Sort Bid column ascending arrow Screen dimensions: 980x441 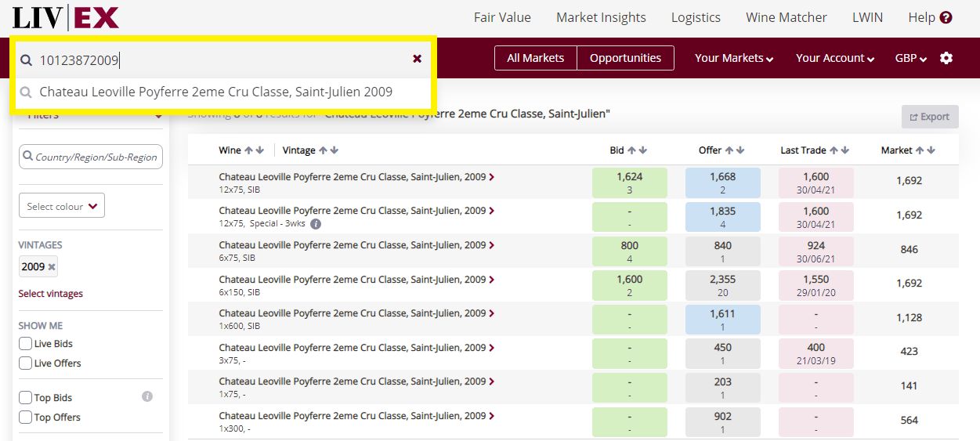(631, 150)
